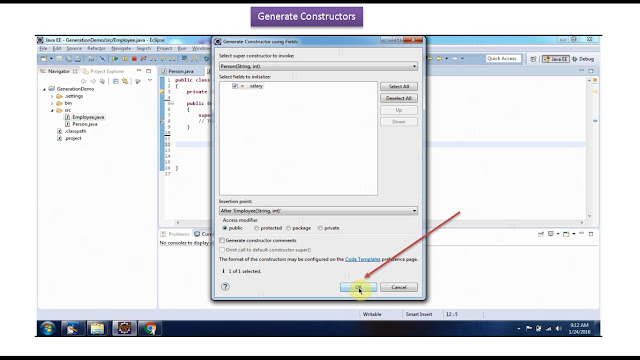The image size is (640, 360).
Task: Switch to the Person.java editor tab
Action: [x=181, y=71]
